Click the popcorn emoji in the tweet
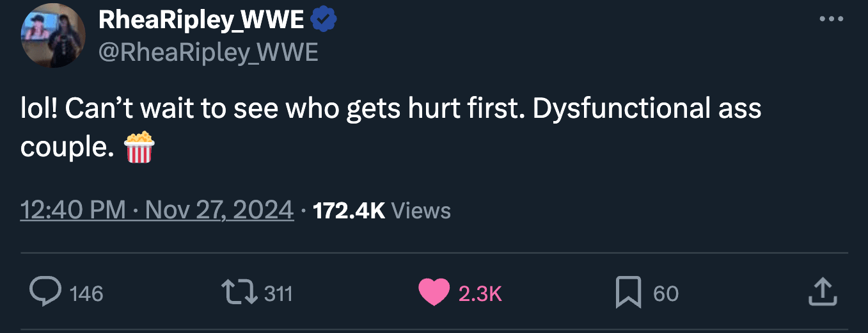Image resolution: width=868 pixels, height=333 pixels. pos(139,147)
